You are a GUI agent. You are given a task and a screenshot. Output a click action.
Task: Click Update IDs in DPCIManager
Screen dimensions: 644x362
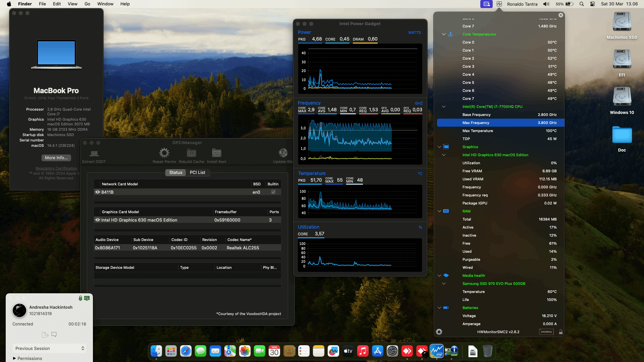(283, 154)
